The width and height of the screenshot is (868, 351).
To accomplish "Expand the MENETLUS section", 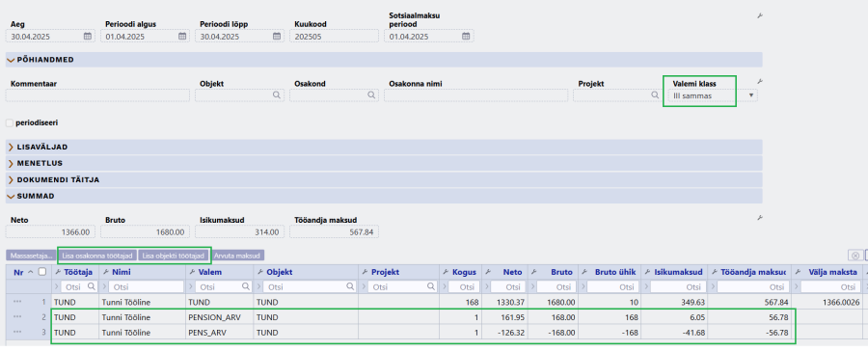I will click(x=11, y=163).
